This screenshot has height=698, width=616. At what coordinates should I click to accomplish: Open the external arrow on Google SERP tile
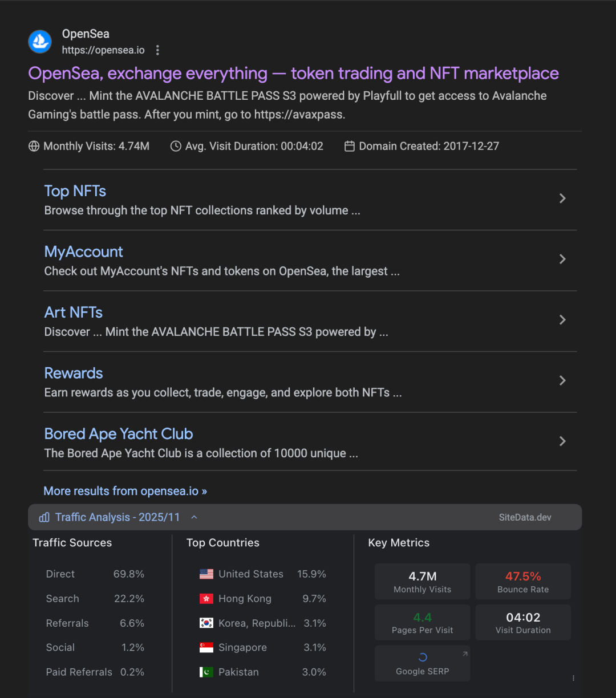click(x=465, y=654)
